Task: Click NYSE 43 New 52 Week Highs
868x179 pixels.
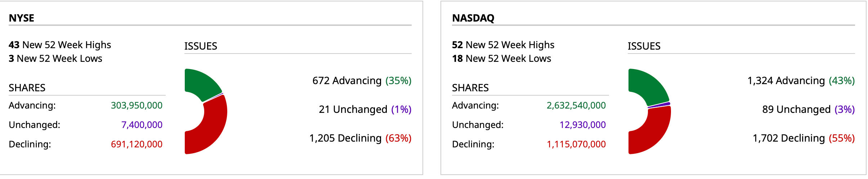Action: 60,45
